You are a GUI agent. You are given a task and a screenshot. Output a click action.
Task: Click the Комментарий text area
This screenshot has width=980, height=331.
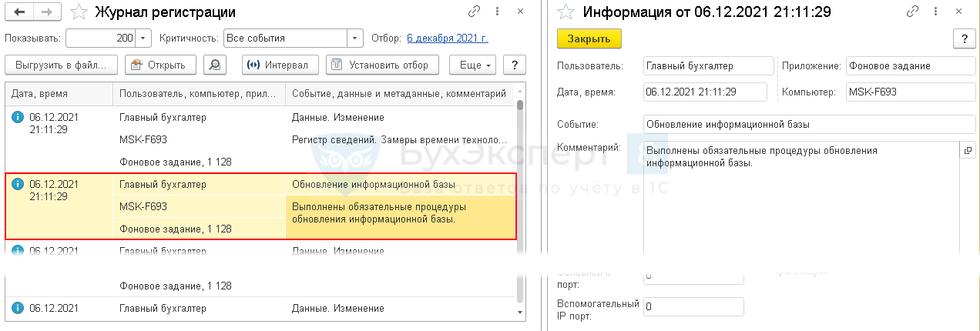[x=801, y=198]
